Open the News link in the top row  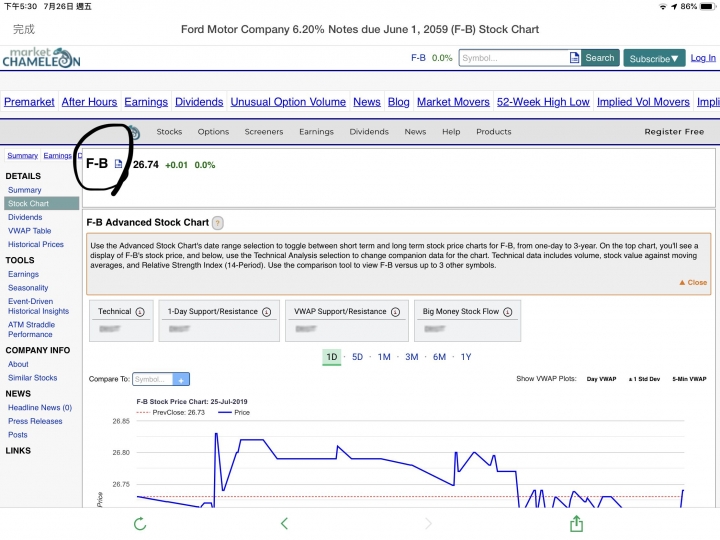click(366, 102)
